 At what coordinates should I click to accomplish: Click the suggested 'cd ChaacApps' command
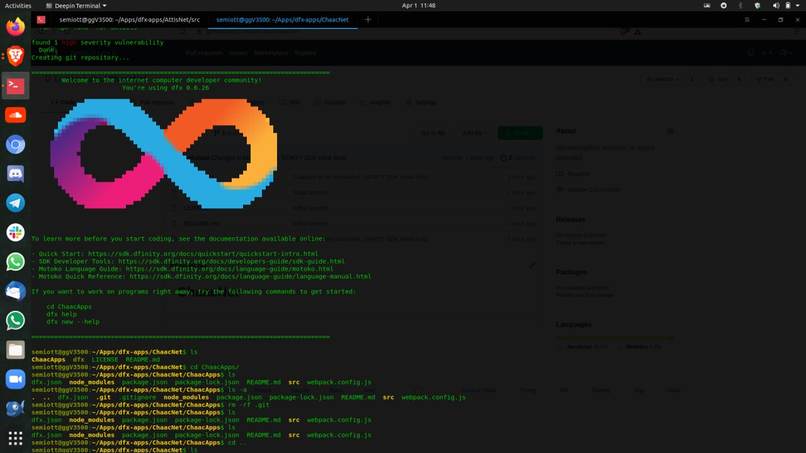[x=69, y=306]
